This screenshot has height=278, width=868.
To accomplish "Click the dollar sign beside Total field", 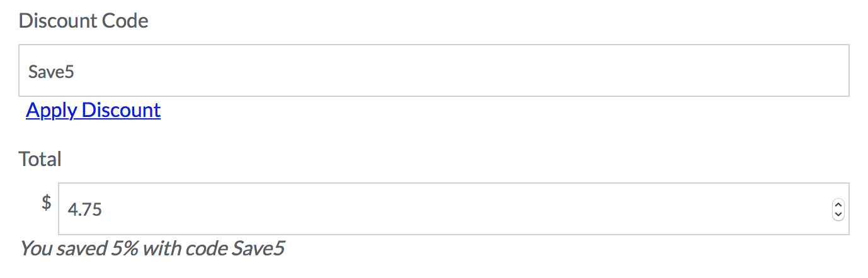I will click(x=46, y=203).
